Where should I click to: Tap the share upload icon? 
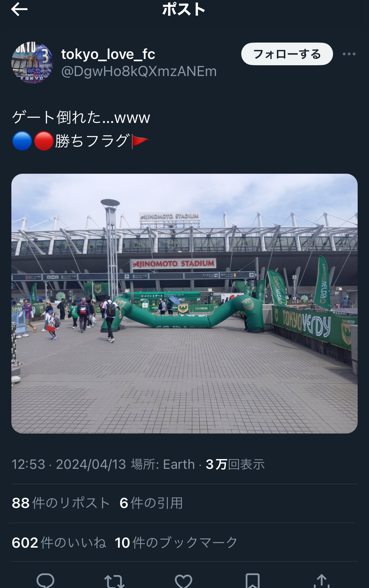tap(321, 581)
